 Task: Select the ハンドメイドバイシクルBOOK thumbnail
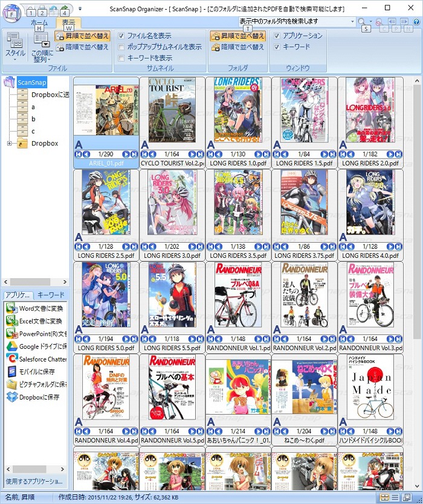click(x=370, y=388)
